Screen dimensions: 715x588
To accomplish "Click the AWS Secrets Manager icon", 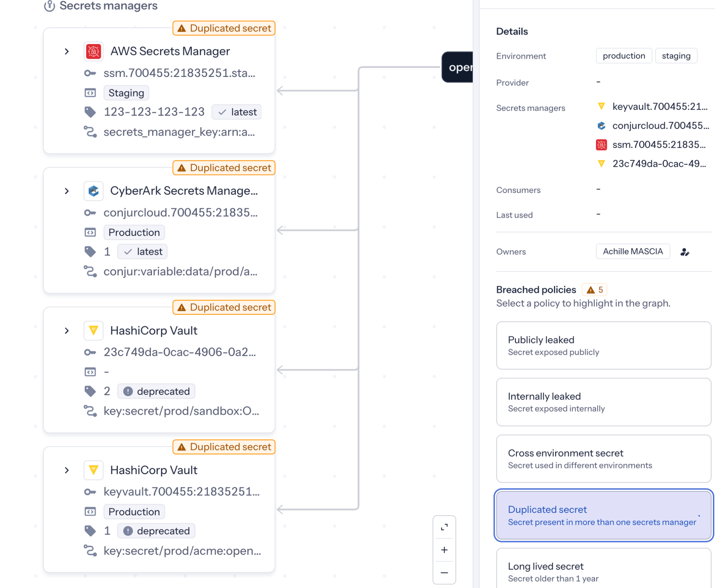I will (x=93, y=51).
